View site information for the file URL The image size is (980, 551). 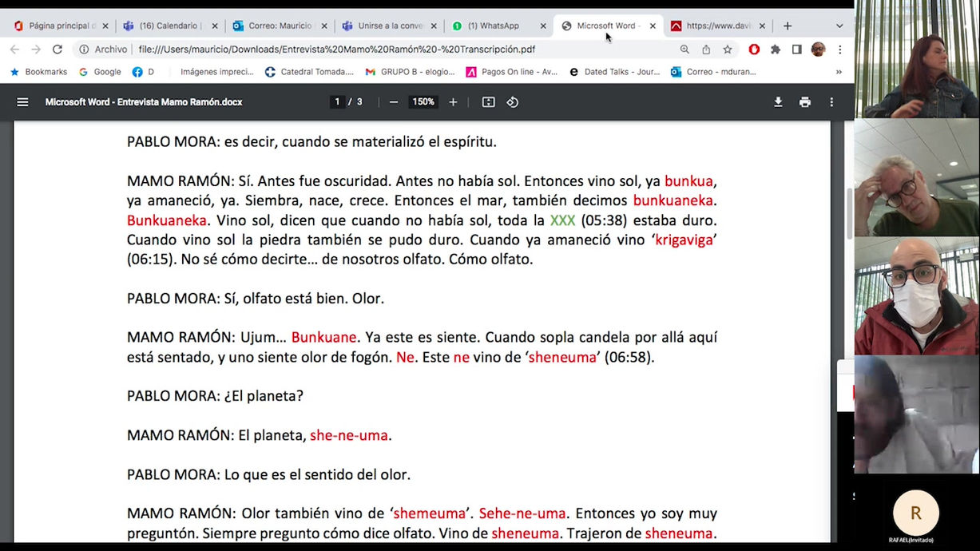pyautogui.click(x=84, y=50)
